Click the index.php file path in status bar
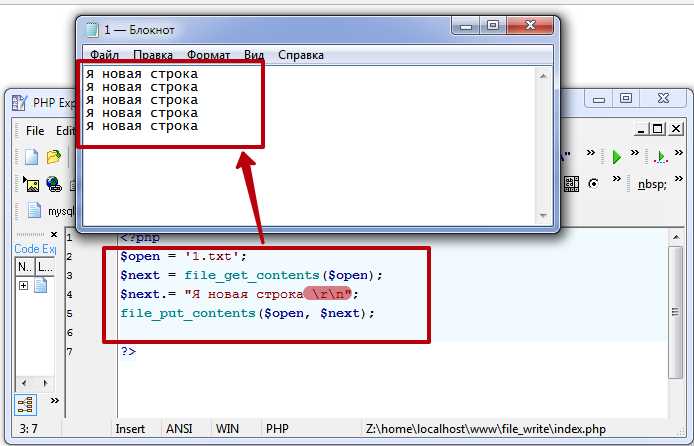The height and width of the screenshot is (446, 694). click(486, 429)
